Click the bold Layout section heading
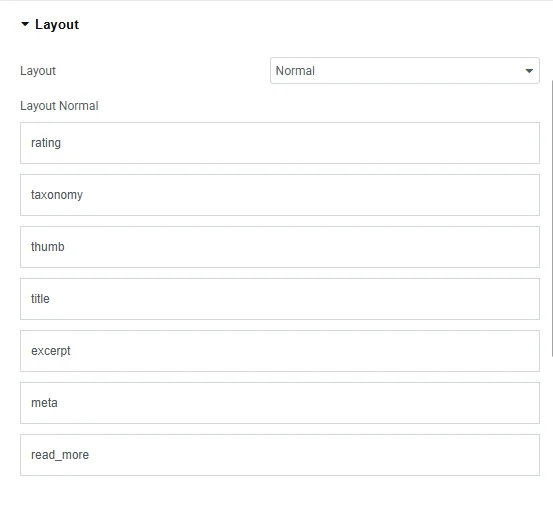553x510 pixels. pyautogui.click(x=57, y=25)
